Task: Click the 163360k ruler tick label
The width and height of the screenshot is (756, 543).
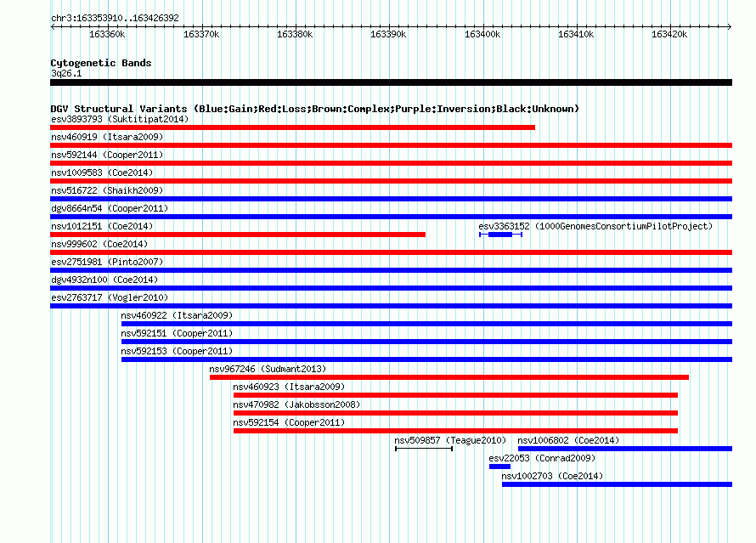Action: (x=107, y=34)
